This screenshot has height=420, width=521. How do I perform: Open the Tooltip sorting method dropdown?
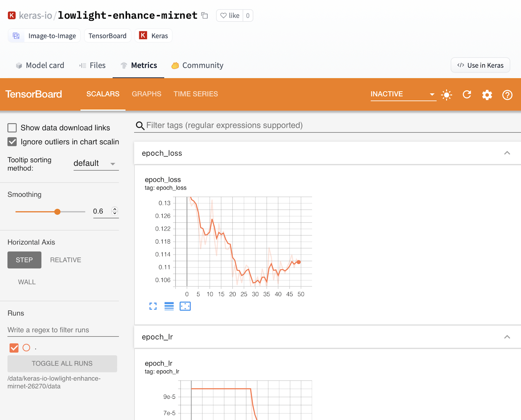coord(95,163)
